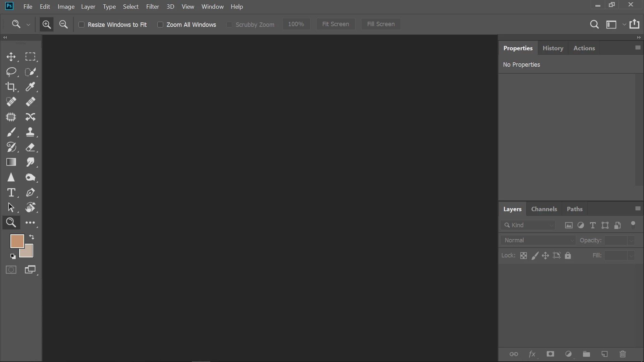This screenshot has width=644, height=362.
Task: Select the Pen tool
Action: (31, 192)
